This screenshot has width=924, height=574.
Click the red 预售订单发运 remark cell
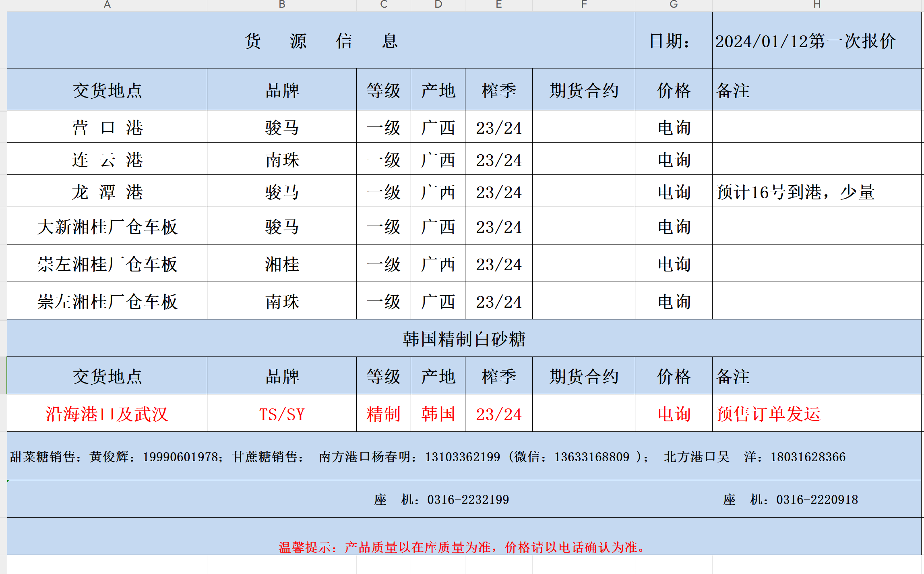pyautogui.click(x=768, y=414)
